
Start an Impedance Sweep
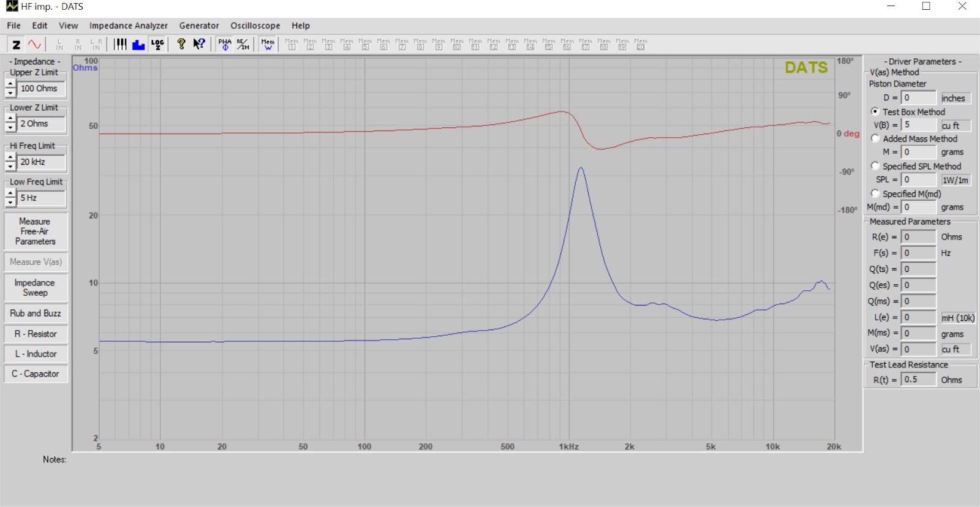point(36,288)
